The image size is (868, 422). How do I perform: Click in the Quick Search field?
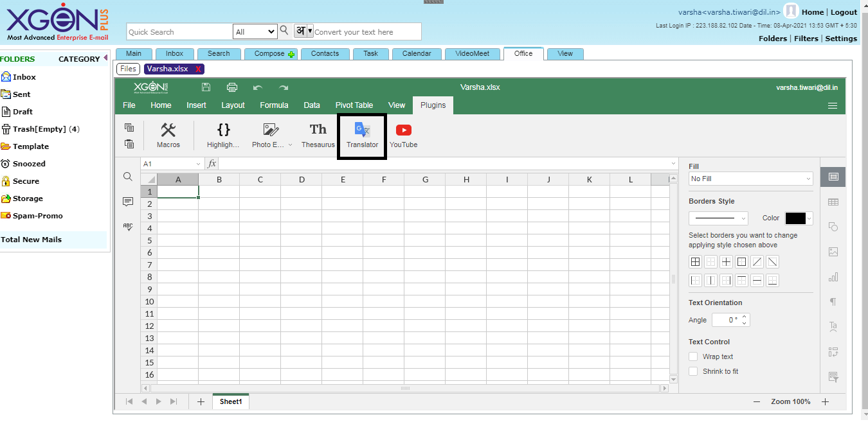point(179,31)
